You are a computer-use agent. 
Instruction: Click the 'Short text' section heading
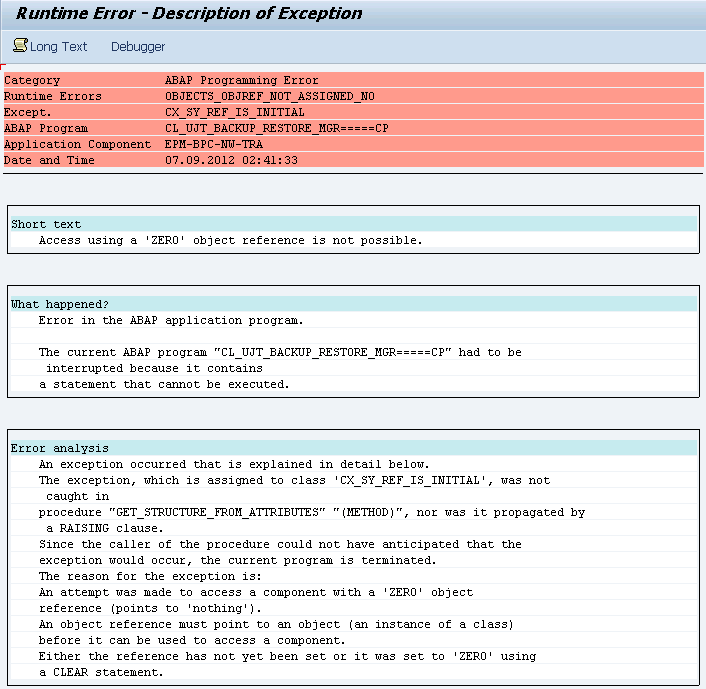pyautogui.click(x=46, y=224)
